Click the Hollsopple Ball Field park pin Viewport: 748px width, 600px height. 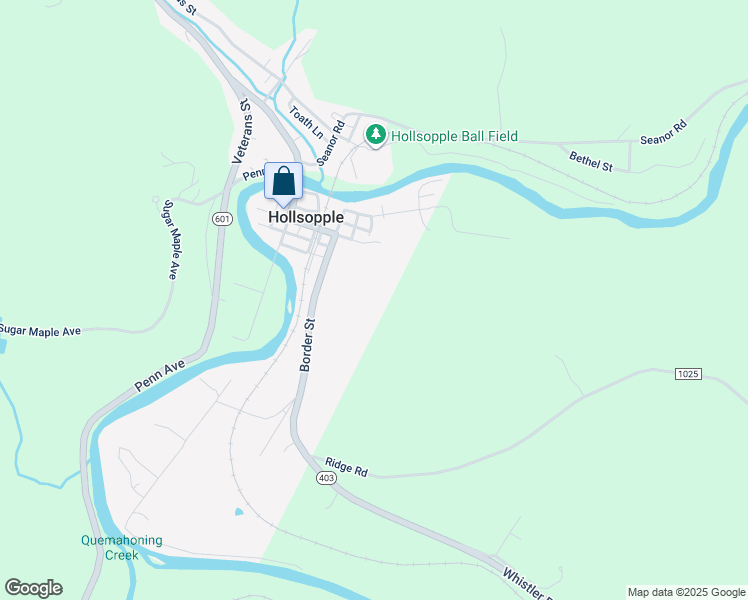pyautogui.click(x=376, y=135)
